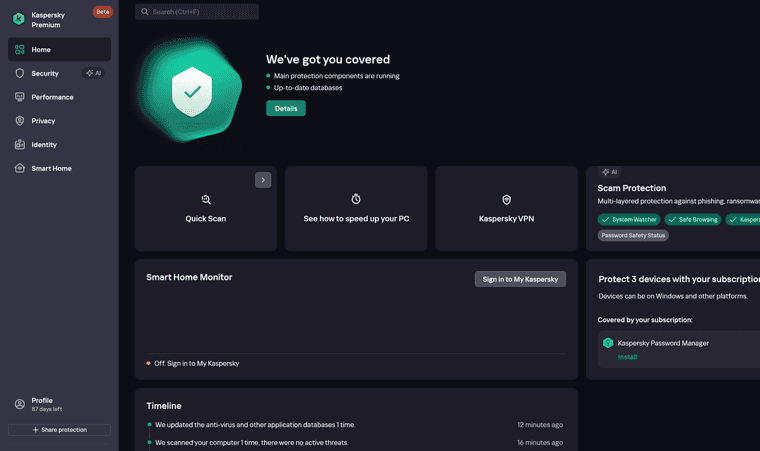Click the Home grid icon
Viewport: 760px width, 451px height.
pos(19,49)
